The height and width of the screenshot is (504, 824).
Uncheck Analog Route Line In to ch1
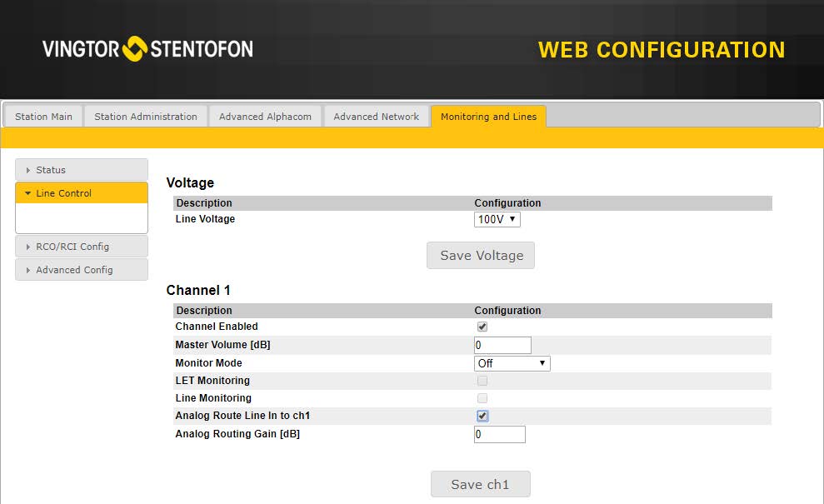click(x=482, y=416)
